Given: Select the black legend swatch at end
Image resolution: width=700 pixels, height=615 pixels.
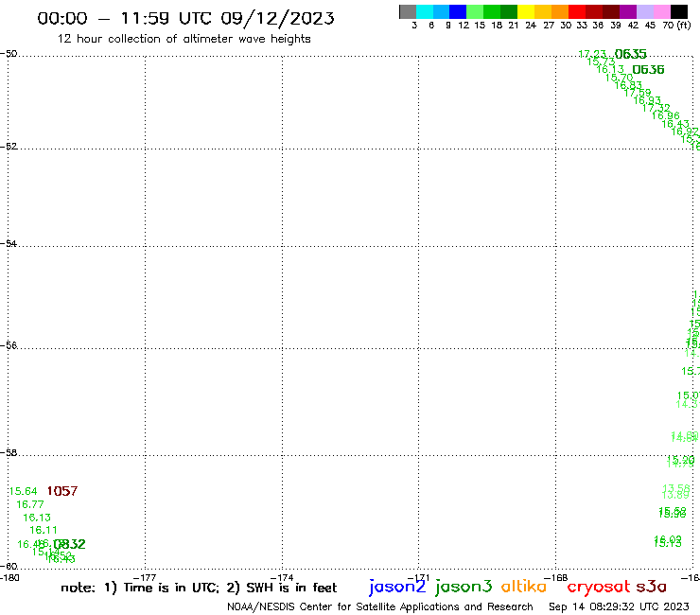Looking at the screenshot, I should [x=679, y=11].
